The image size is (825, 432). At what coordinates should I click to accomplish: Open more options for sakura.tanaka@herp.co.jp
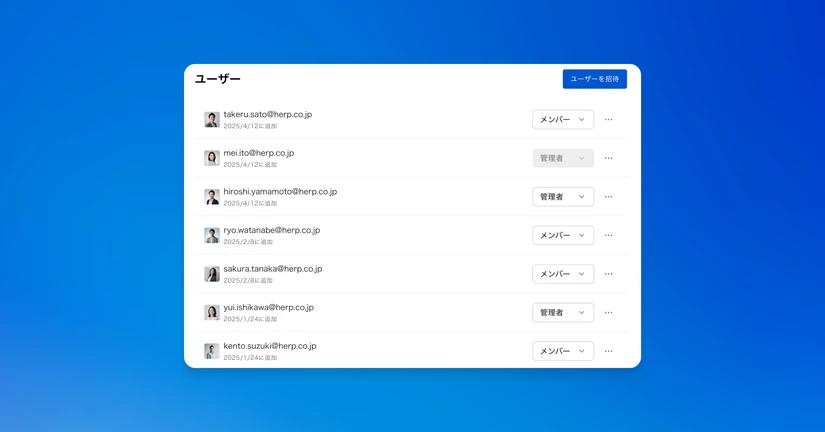608,274
